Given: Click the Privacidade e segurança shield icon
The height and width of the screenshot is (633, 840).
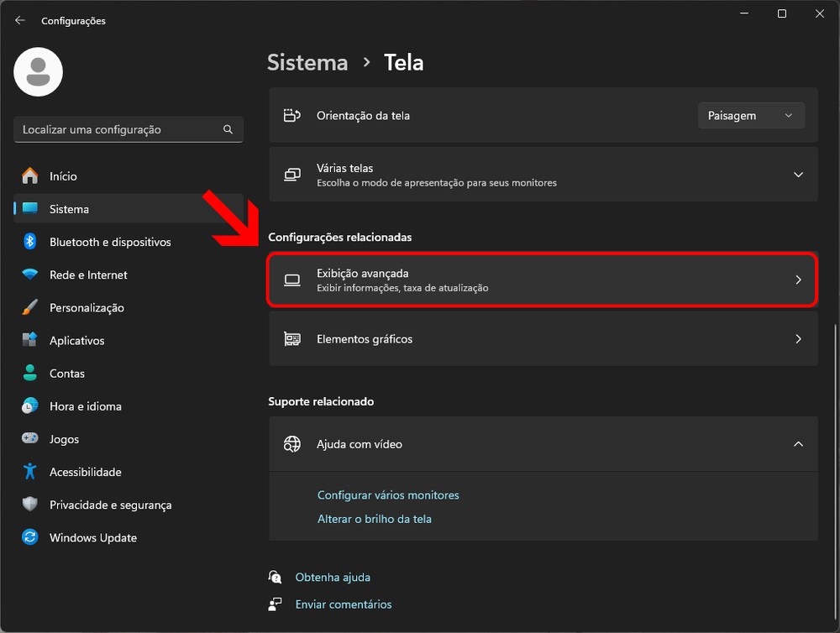Looking at the screenshot, I should (30, 505).
